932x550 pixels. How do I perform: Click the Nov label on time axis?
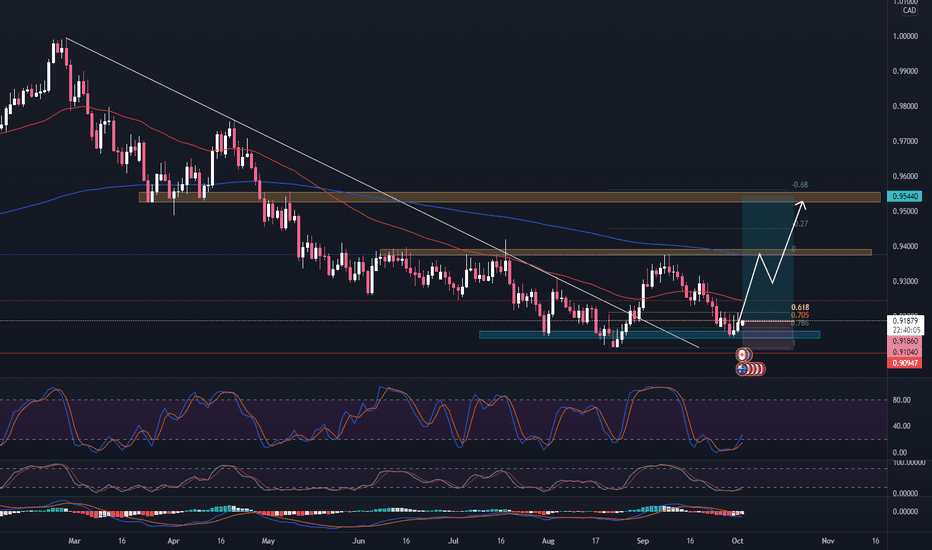pos(828,541)
